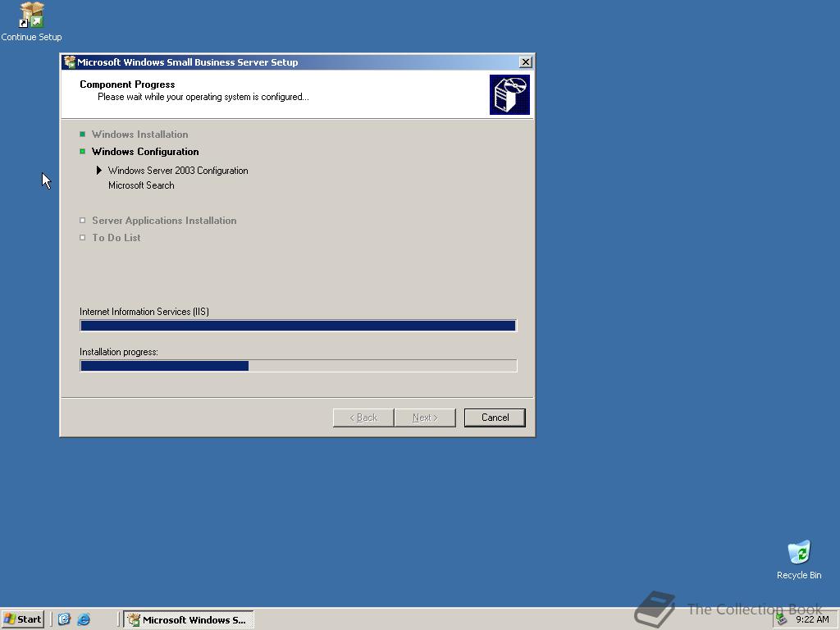Cancel the Small Business Server setup
Screen dimensions: 840x630
(x=495, y=418)
